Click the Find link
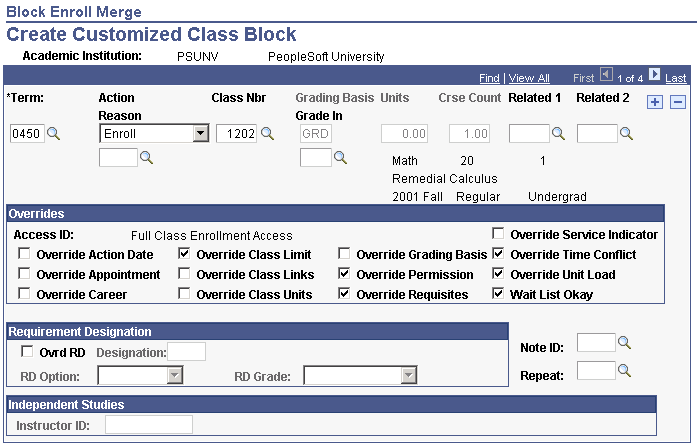Image resolution: width=697 pixels, height=447 pixels. pyautogui.click(x=489, y=78)
